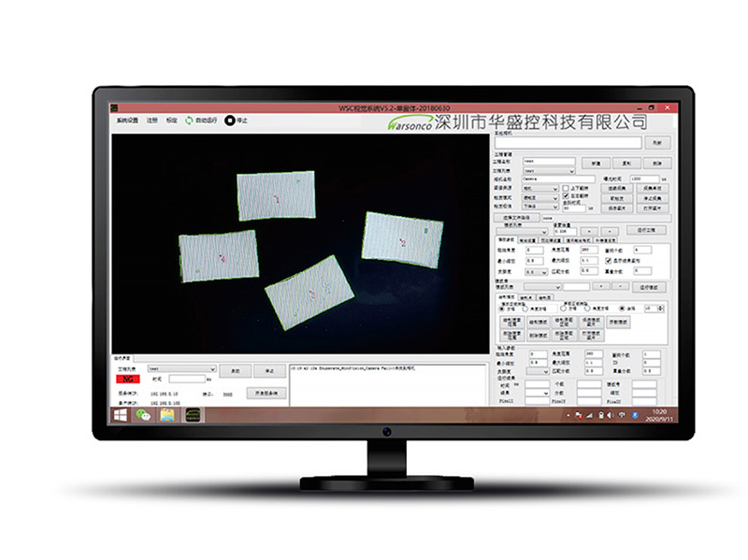Screen dimensions: 748x560
Task: Click the port value 5000
Action: point(227,395)
